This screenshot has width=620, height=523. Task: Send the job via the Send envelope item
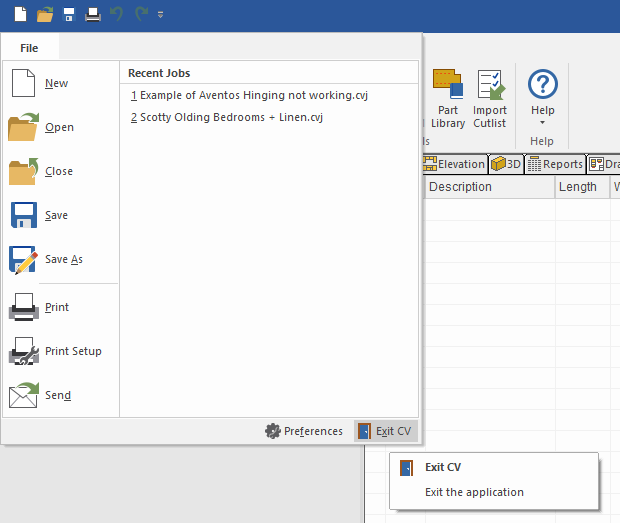tap(24, 396)
